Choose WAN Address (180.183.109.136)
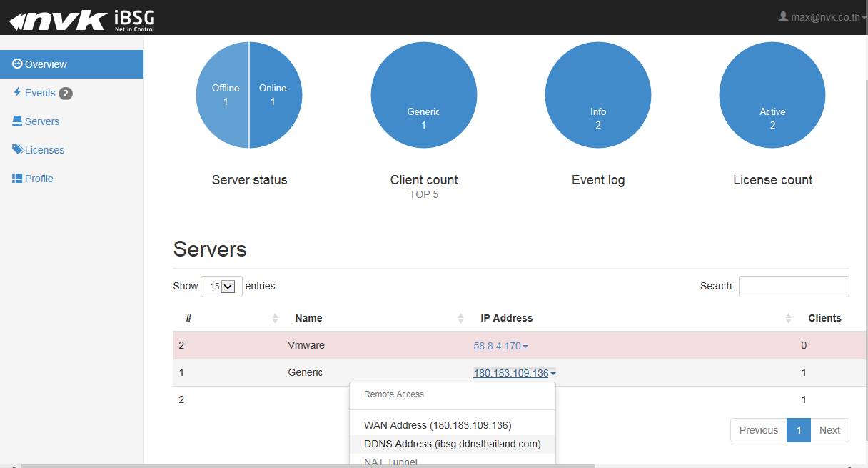 (x=452, y=425)
